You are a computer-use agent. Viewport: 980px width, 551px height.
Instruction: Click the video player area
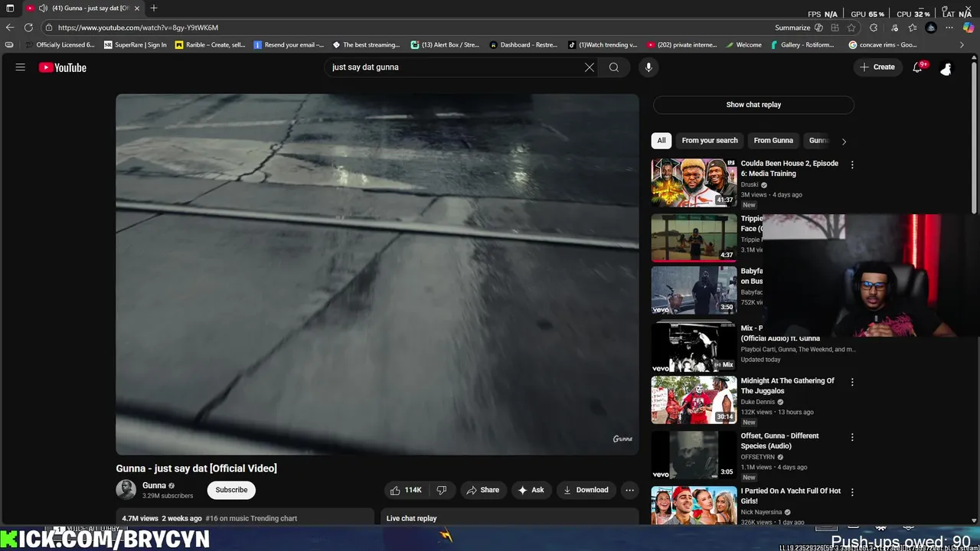click(x=377, y=274)
